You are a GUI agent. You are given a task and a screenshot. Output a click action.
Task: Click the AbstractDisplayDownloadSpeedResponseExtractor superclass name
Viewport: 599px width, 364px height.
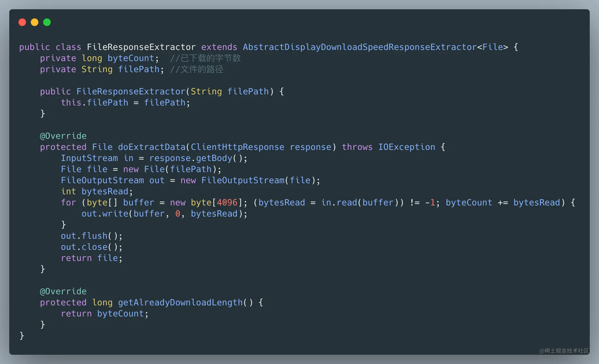360,47
